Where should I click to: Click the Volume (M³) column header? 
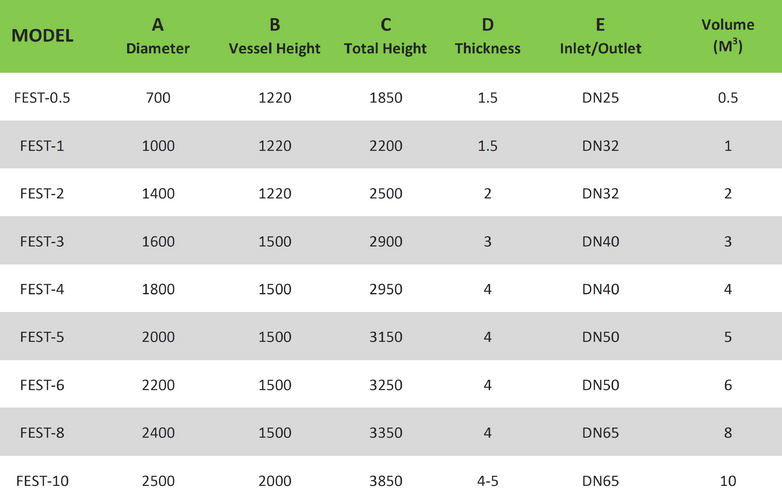[728, 36]
